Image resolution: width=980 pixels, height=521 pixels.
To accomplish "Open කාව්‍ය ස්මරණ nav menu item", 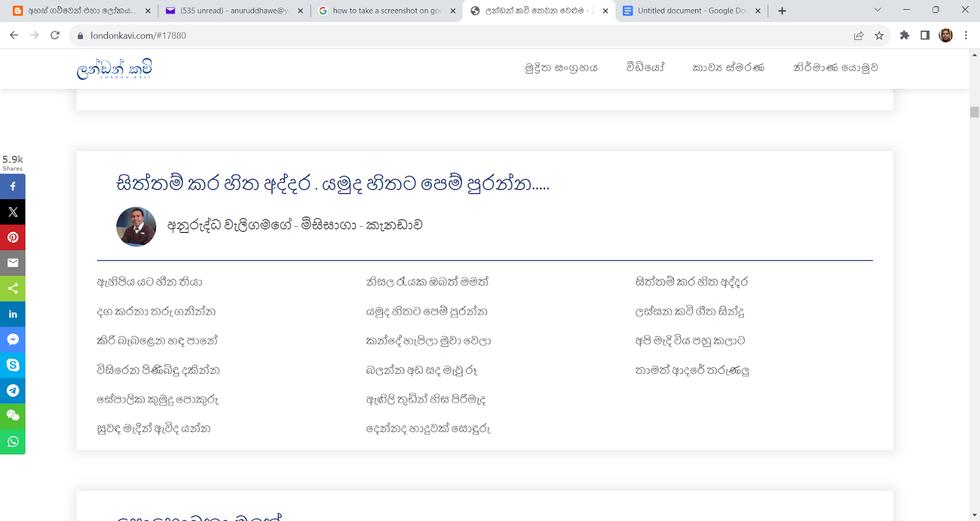I will pos(728,67).
